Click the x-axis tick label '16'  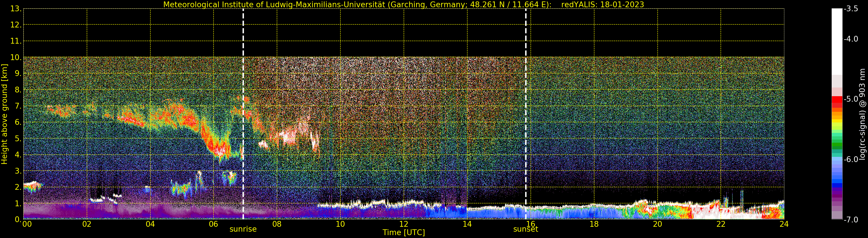(x=531, y=224)
